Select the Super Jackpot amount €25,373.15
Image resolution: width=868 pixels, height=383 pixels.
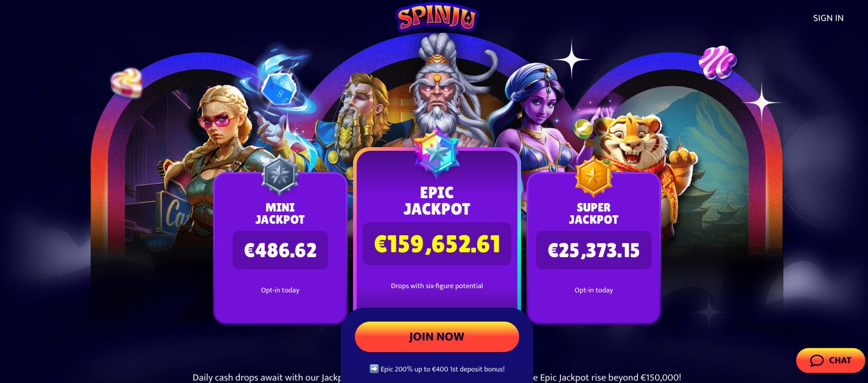(593, 250)
